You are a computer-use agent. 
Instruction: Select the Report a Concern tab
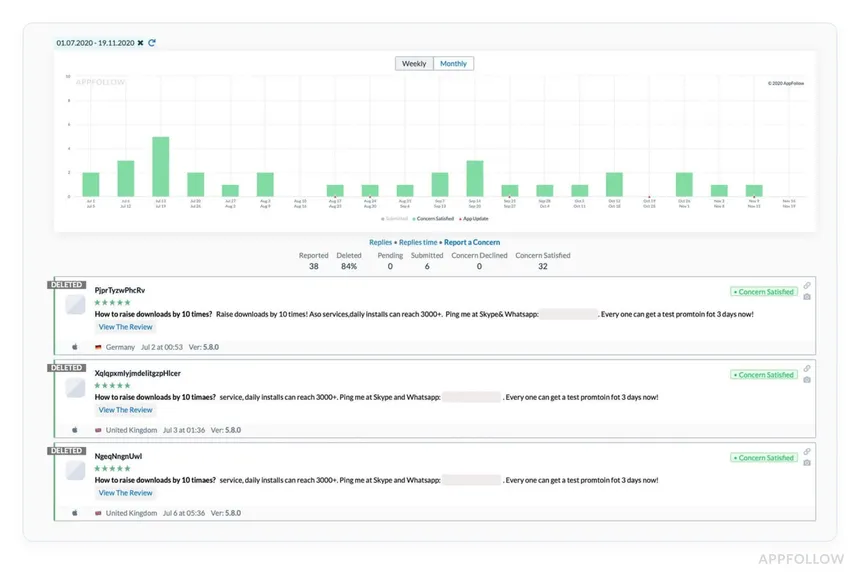pos(472,242)
